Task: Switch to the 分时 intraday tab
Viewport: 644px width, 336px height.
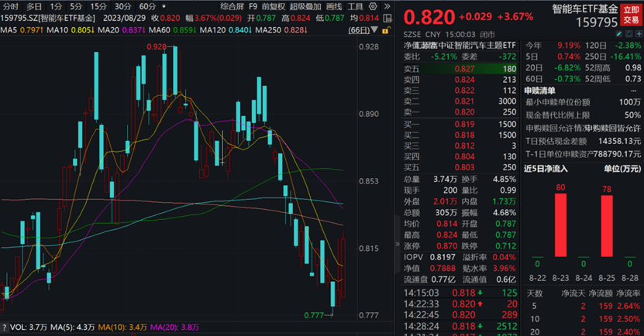Action: (x=11, y=6)
